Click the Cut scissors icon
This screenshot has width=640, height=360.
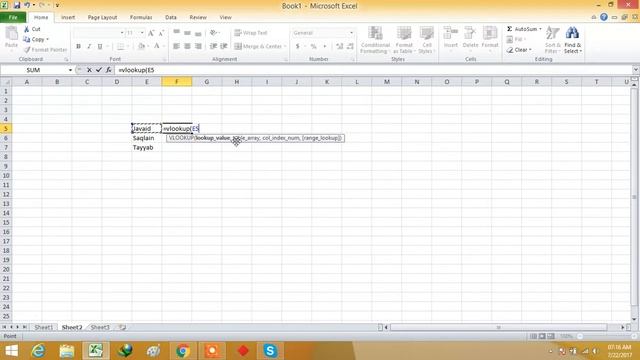27,29
